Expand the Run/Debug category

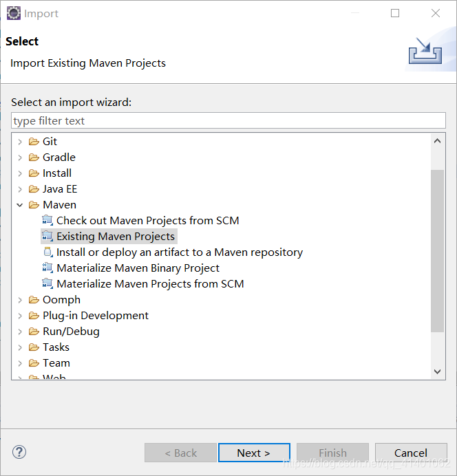point(20,332)
